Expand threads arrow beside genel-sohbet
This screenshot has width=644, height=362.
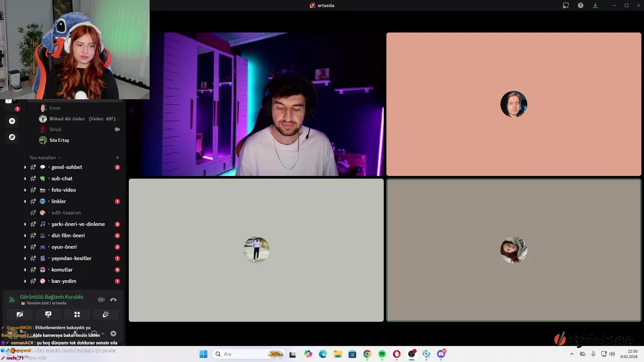point(25,167)
